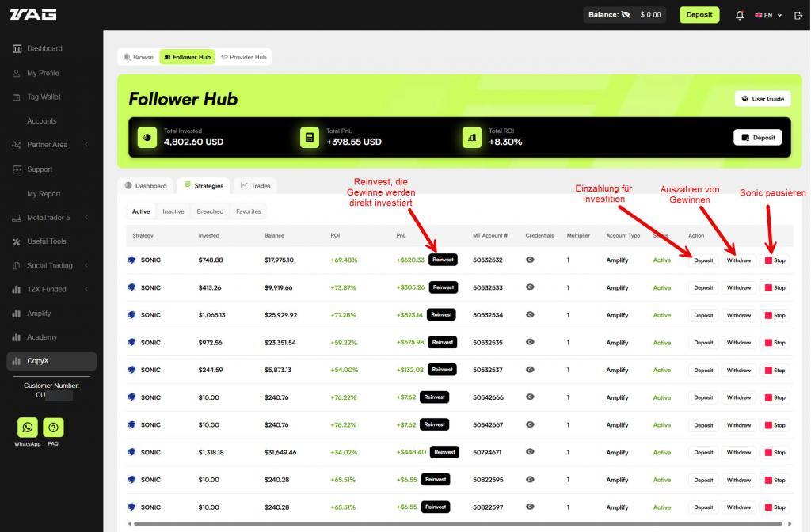Click the scrollbar right arrow
Viewport: 811px width, 532px height.
coord(790,524)
